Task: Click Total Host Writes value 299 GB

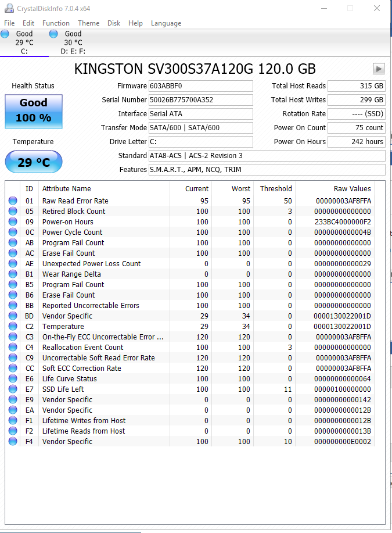Action: pyautogui.click(x=357, y=100)
